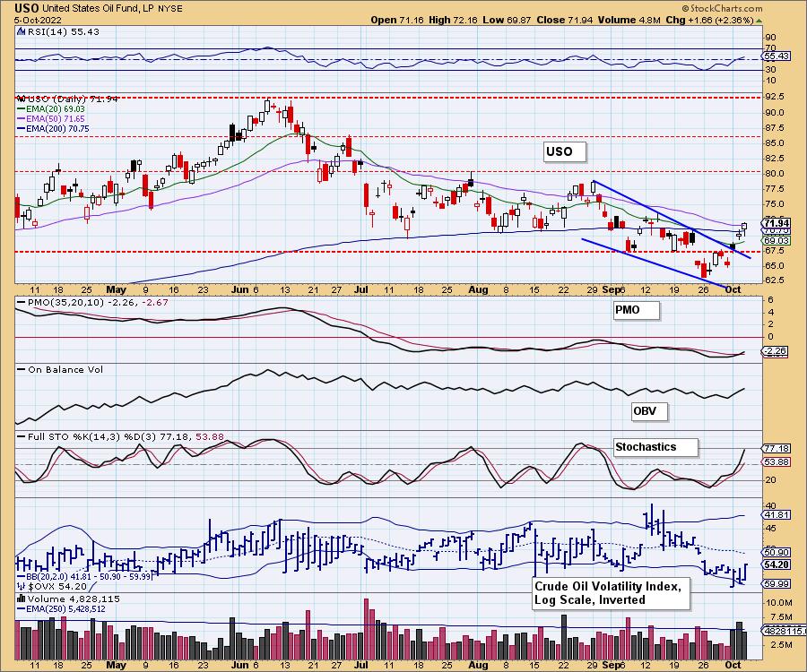Click the 53.88 stochastics %D value tag
Viewport: 807px width, 672px height.
[x=777, y=461]
